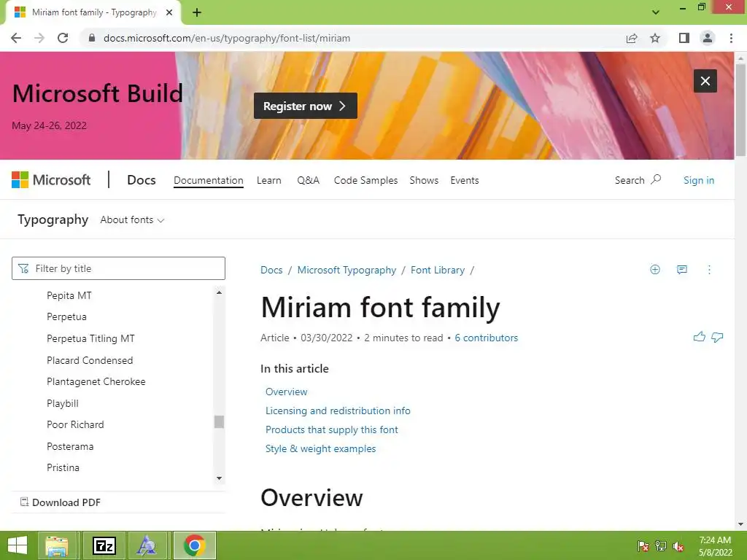Open the Documentation tab
Viewport: 747px width, 560px height.
click(x=208, y=181)
